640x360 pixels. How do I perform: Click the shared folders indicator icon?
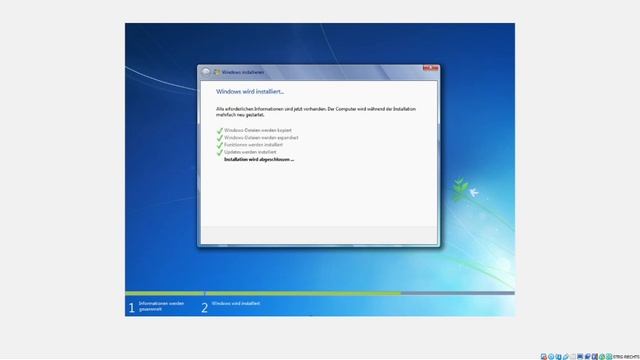coord(573,357)
